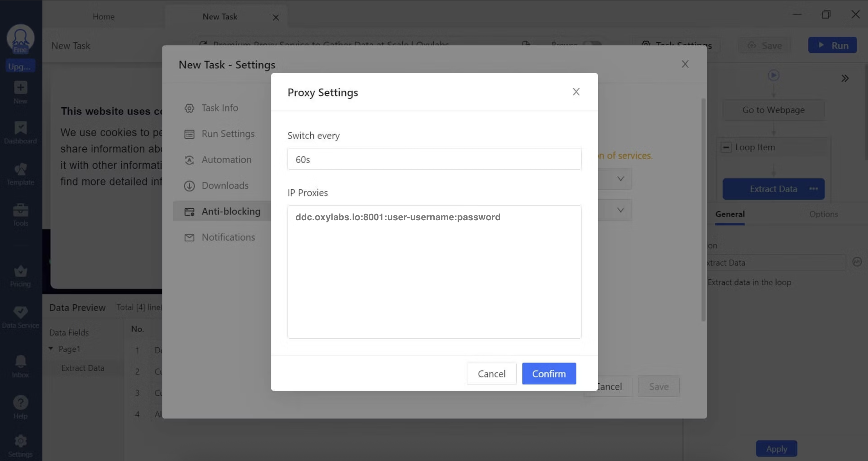Open the Settings gear in sidebar

(x=21, y=441)
